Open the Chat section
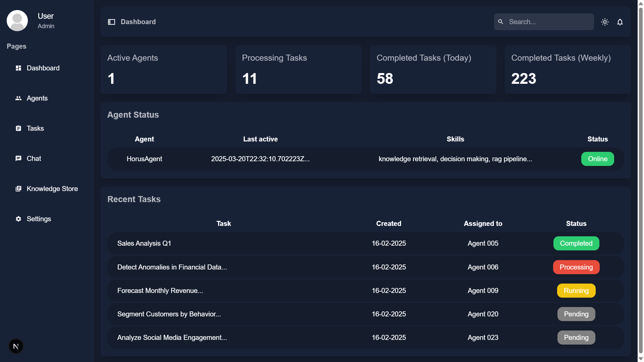This screenshot has width=644, height=362. point(34,158)
